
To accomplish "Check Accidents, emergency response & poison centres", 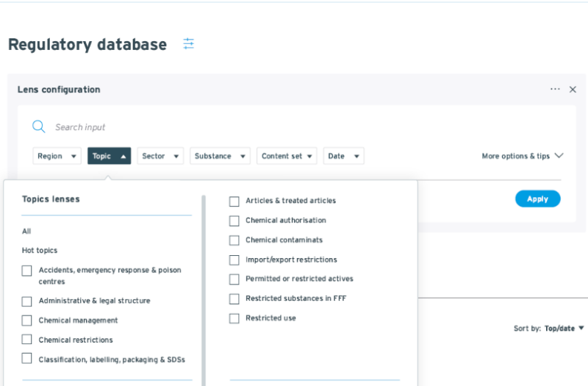I will tap(26, 271).
